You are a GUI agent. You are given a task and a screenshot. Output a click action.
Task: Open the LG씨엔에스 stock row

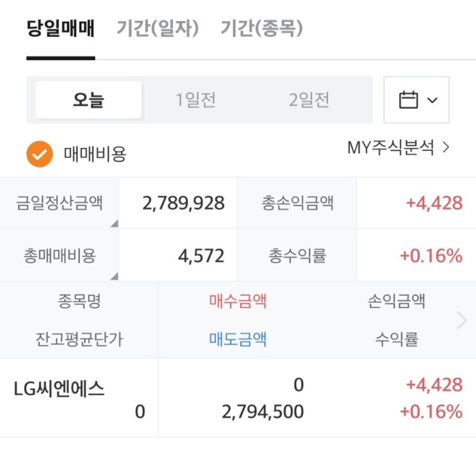pyautogui.click(x=59, y=389)
